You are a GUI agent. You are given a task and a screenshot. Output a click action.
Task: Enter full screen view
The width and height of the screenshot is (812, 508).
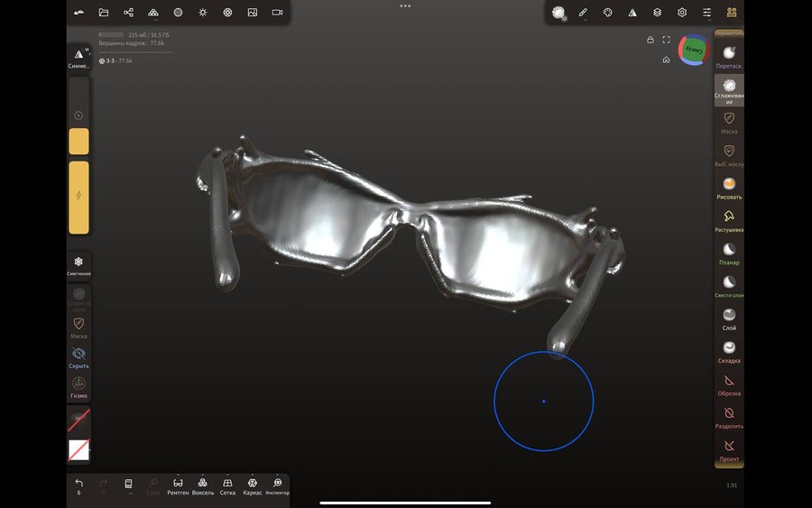click(667, 40)
